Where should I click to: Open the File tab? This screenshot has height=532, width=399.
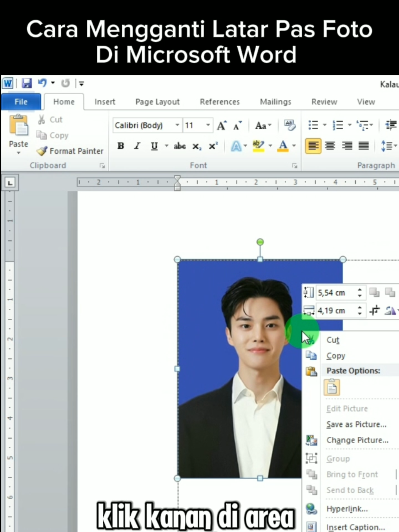[21, 102]
